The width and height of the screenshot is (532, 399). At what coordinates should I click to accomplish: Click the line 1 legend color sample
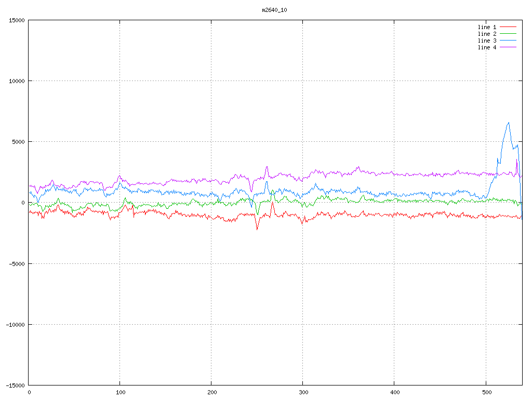pos(508,27)
